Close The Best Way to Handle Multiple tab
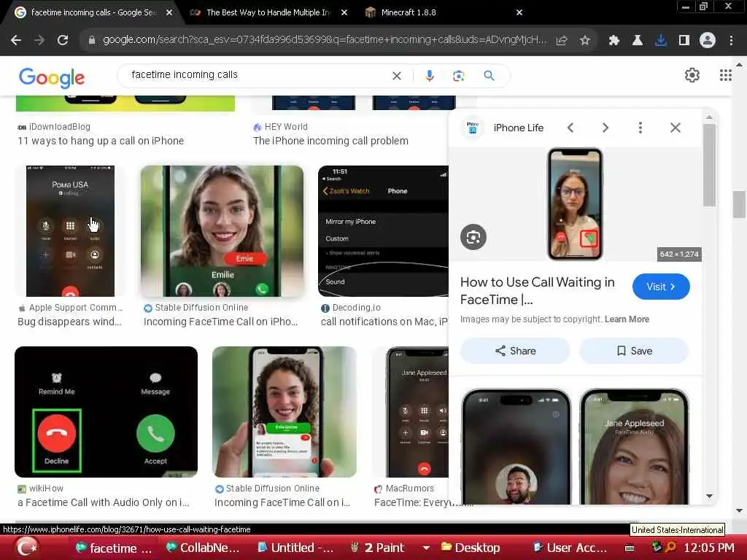 tap(344, 12)
